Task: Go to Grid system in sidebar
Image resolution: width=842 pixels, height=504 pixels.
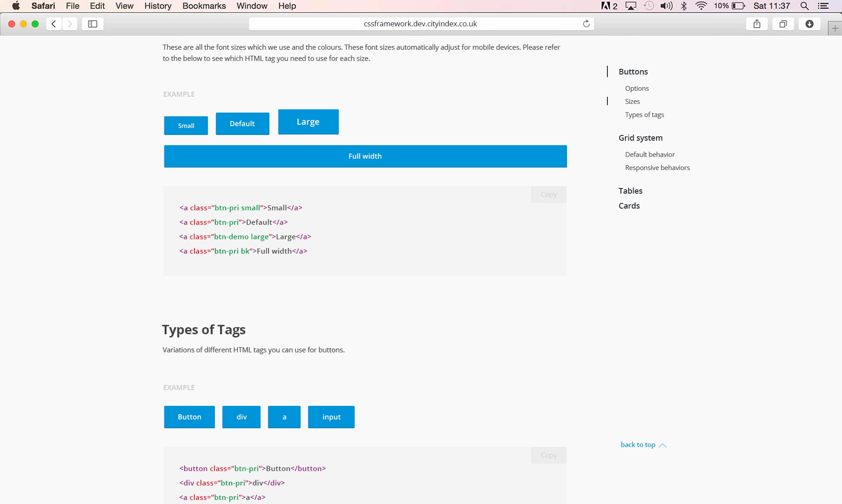Action: click(640, 138)
